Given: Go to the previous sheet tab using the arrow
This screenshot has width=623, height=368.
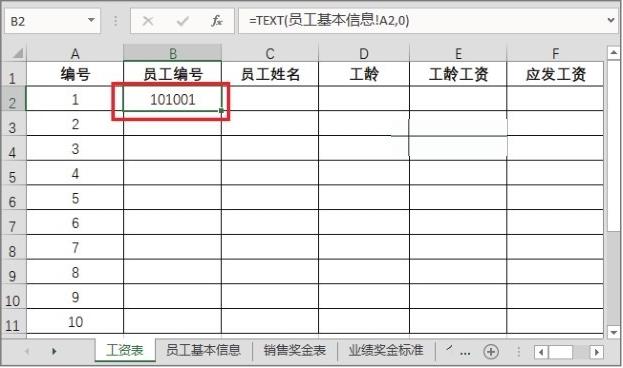Looking at the screenshot, I should coord(27,351).
